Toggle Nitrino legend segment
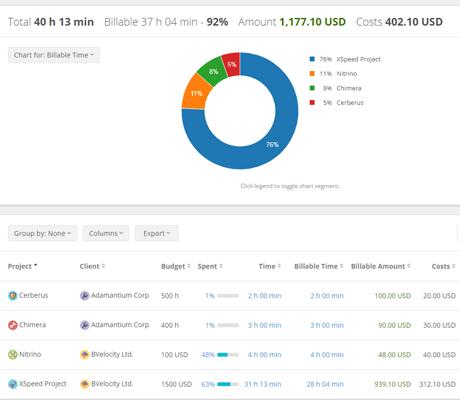Image resolution: width=460 pixels, height=400 pixels. point(333,74)
